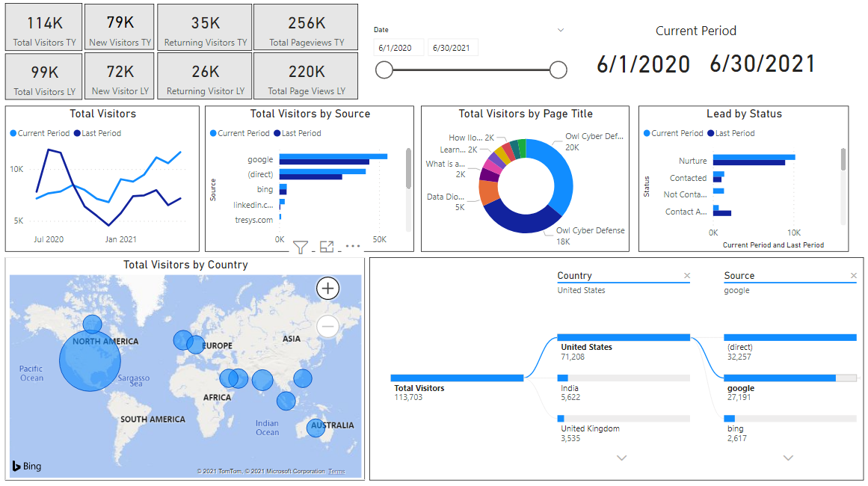Select Returning Visitor LY card

point(205,76)
